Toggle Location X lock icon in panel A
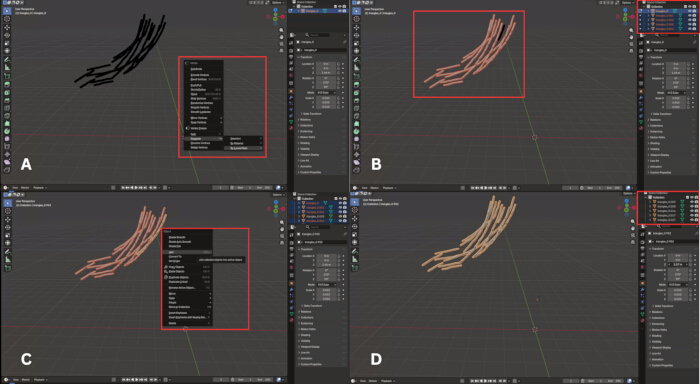Screen dimensions: 700x384 [338, 64]
